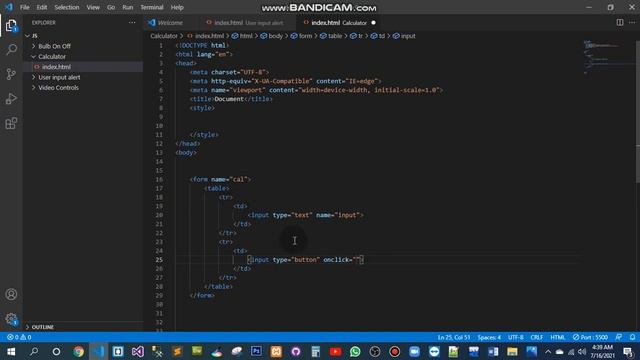Screen dimensions: 640x360
Task: Open YouTube from the taskbar
Action: click(335, 351)
